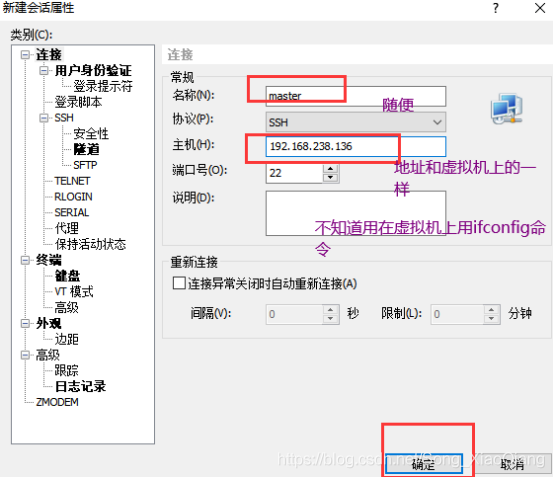The image size is (554, 478).
Task: Select 登录脚本 in the category tree
Action: [78, 102]
